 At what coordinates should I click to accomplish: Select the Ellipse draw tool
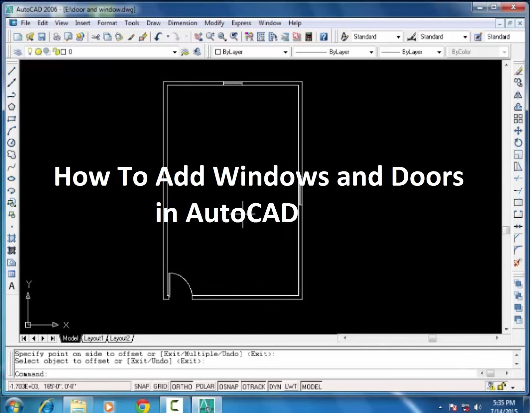point(12,178)
